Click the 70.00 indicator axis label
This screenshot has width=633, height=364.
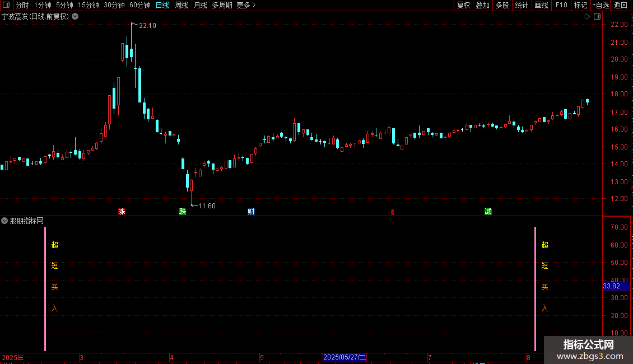[x=619, y=227]
